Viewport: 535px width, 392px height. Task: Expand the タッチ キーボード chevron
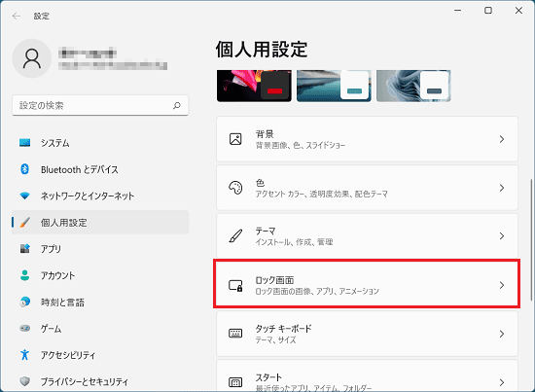502,334
